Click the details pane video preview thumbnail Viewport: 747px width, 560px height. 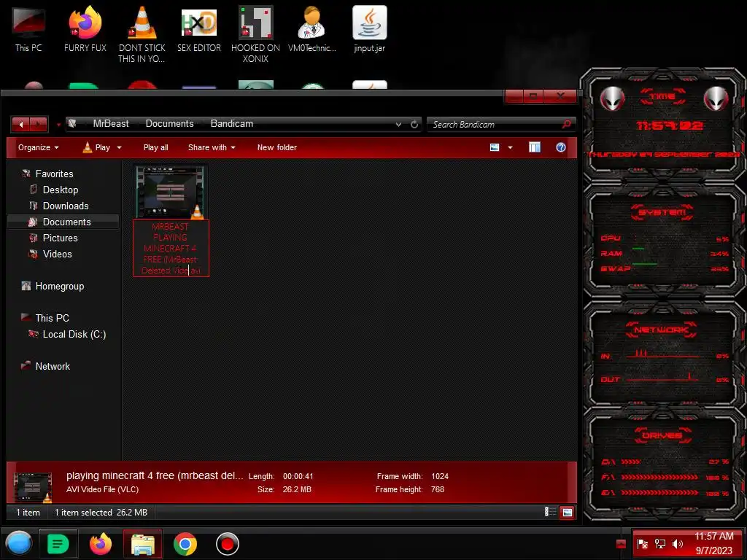click(33, 487)
